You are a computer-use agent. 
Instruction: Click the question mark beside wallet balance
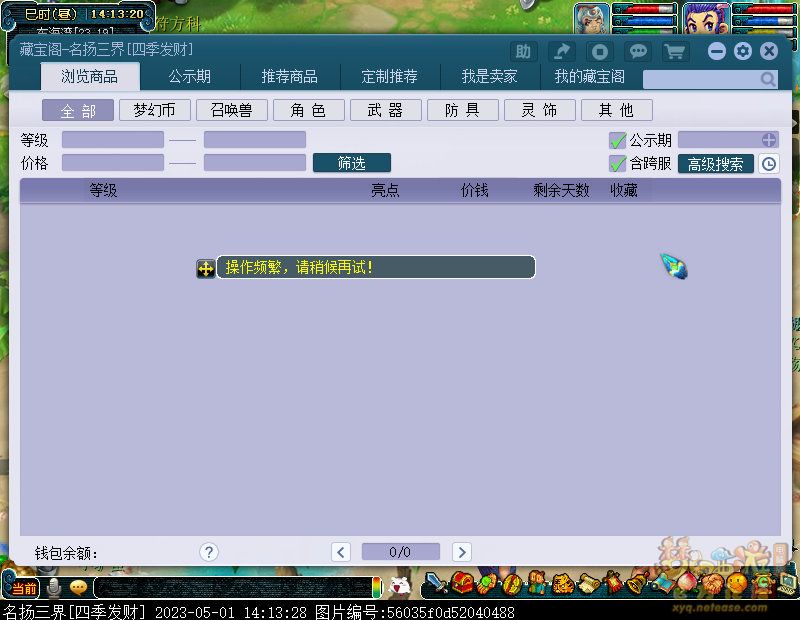(208, 552)
